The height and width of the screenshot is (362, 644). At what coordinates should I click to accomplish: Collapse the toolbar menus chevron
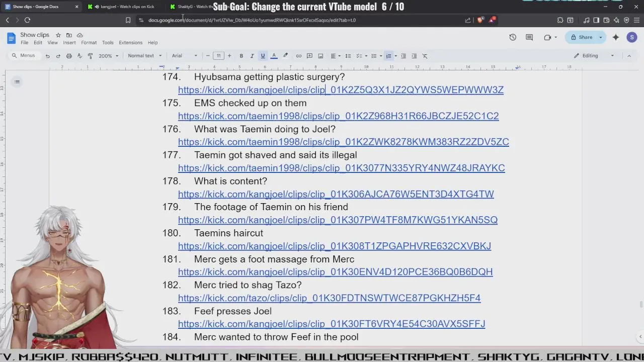pyautogui.click(x=629, y=56)
